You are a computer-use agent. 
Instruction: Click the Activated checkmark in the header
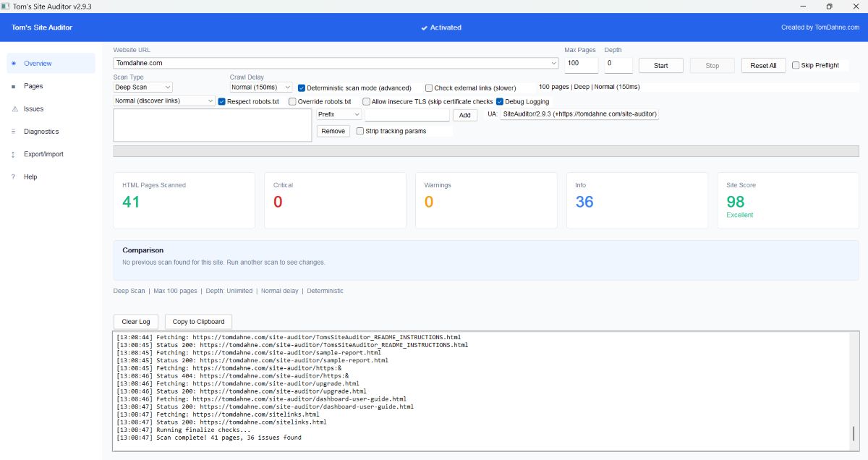point(426,27)
